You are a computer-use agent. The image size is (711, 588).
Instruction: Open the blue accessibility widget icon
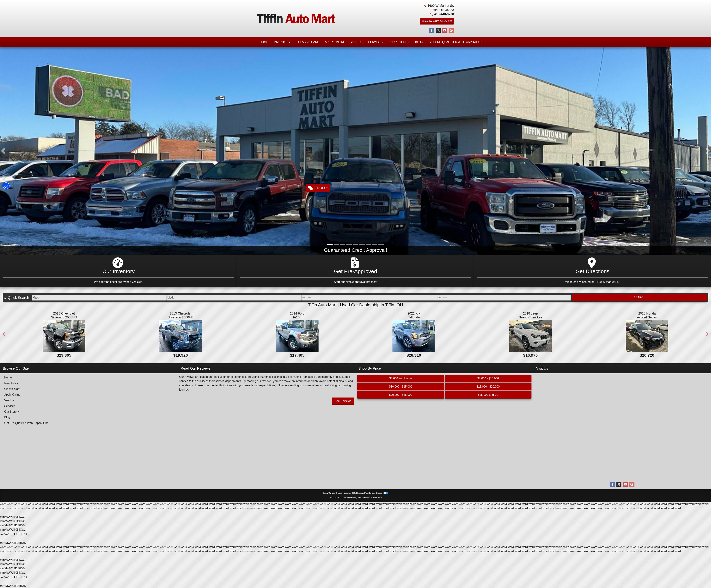point(6,186)
